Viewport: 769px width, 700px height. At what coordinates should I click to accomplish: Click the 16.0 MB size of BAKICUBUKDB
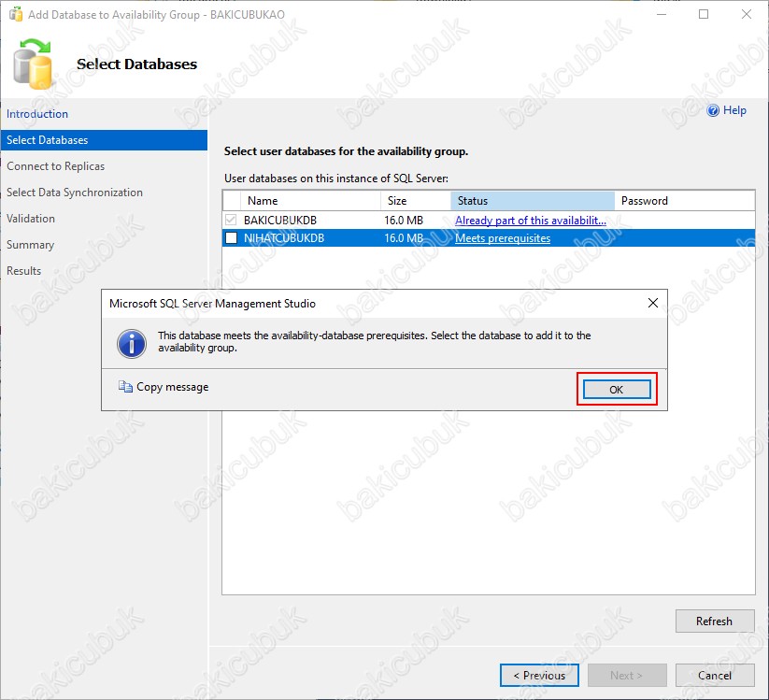click(403, 221)
